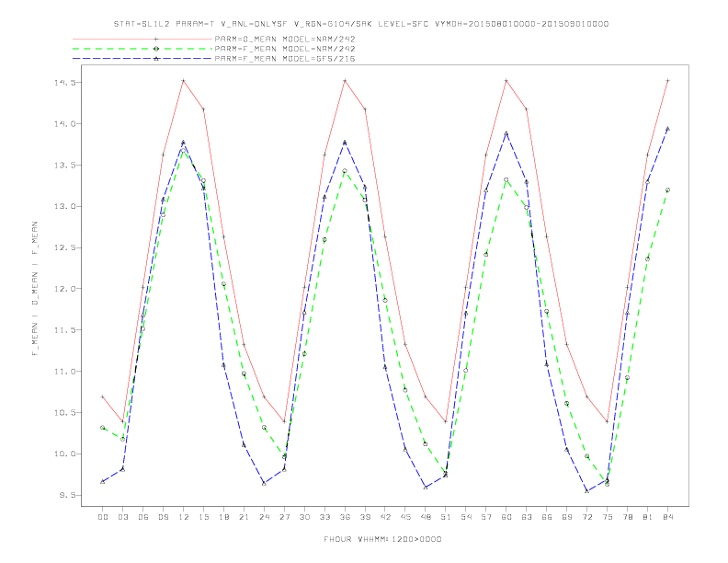
Task: Click the red peak data point at hour 36
Action: (345, 81)
